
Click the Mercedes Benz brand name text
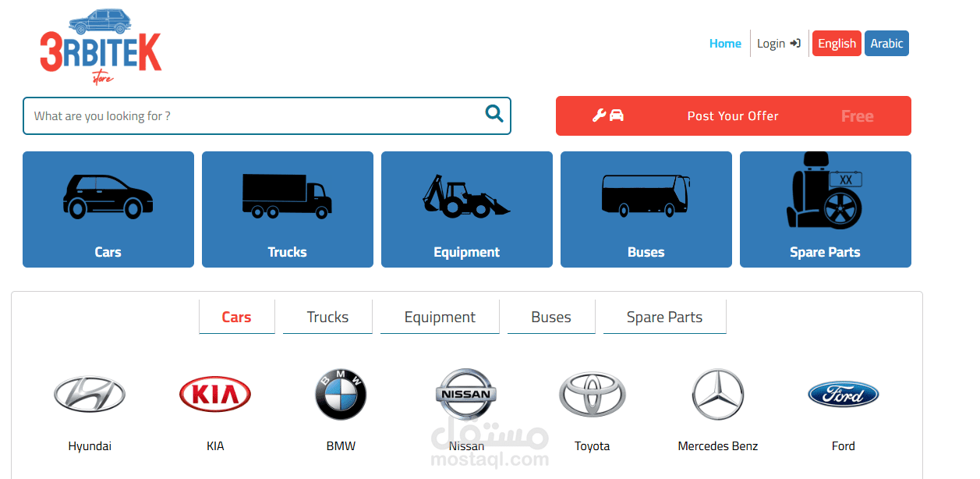[718, 446]
